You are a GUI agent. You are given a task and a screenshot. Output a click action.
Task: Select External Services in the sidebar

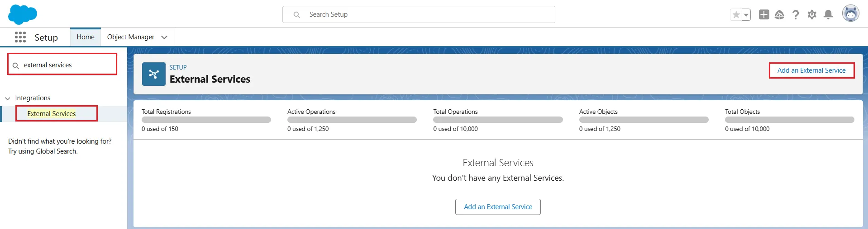tap(52, 114)
